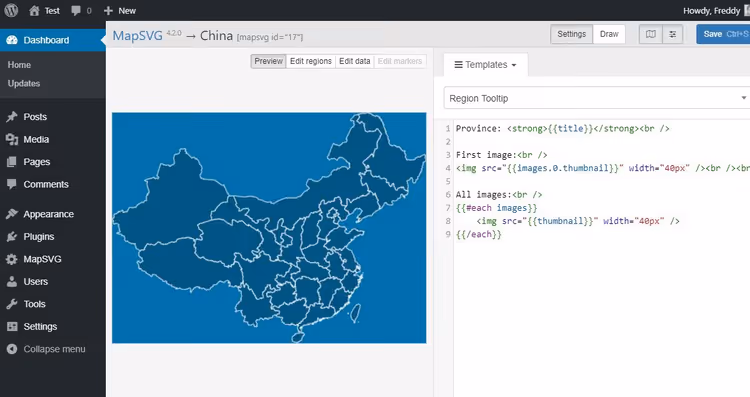Click the Save button
The height and width of the screenshot is (397, 750).
(x=723, y=34)
